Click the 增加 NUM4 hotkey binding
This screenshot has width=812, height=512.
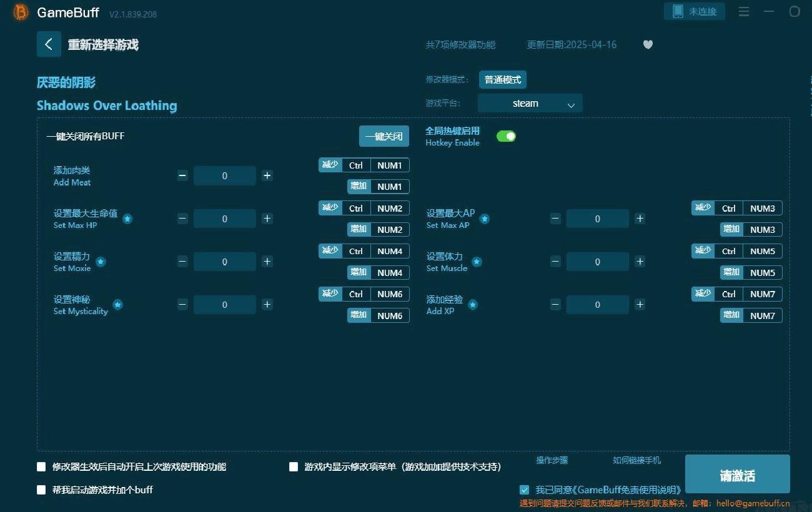click(x=379, y=273)
